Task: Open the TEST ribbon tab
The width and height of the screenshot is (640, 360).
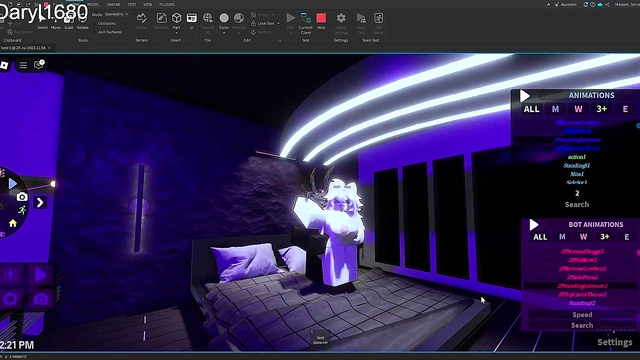Action: click(132, 4)
